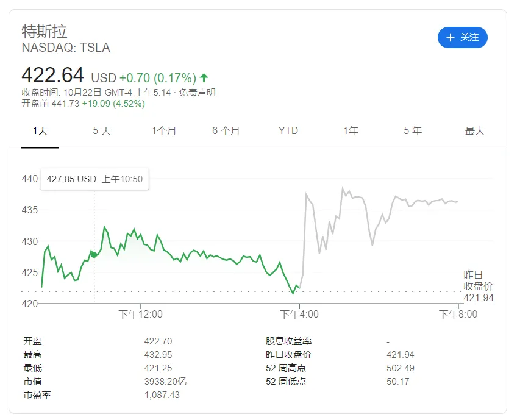The height and width of the screenshot is (420, 520).
Task: Click the 开盘 value 422.70
Action: click(x=158, y=341)
